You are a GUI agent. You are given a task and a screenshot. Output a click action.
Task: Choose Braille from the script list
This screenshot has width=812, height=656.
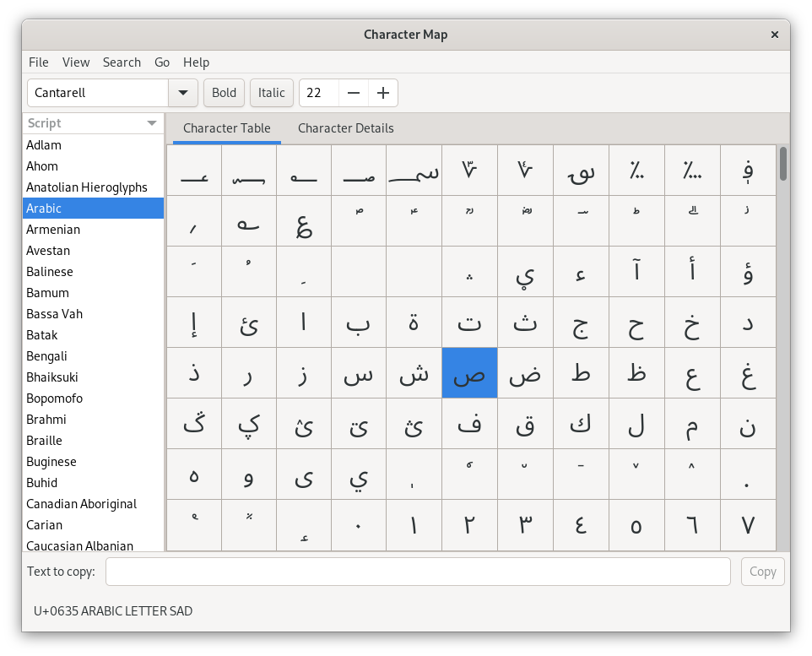click(44, 441)
